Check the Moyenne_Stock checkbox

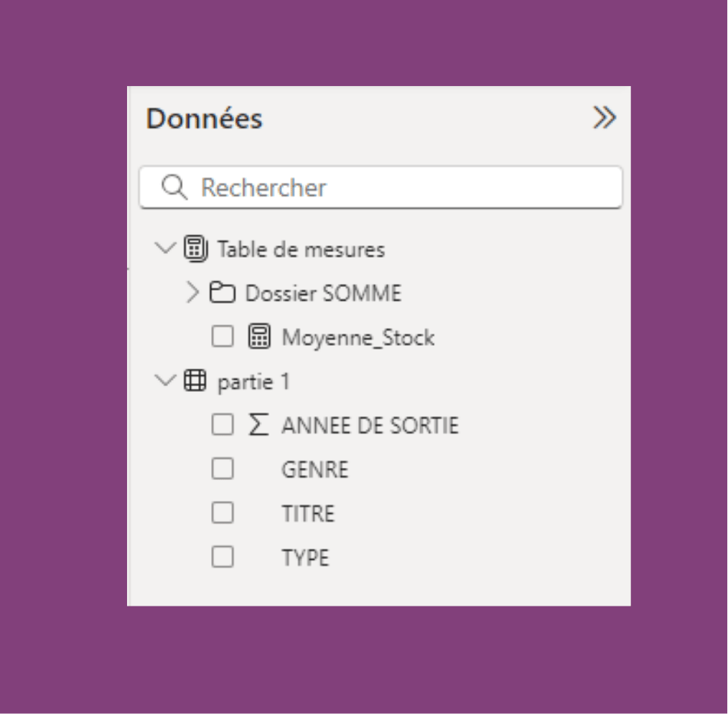[x=223, y=337]
